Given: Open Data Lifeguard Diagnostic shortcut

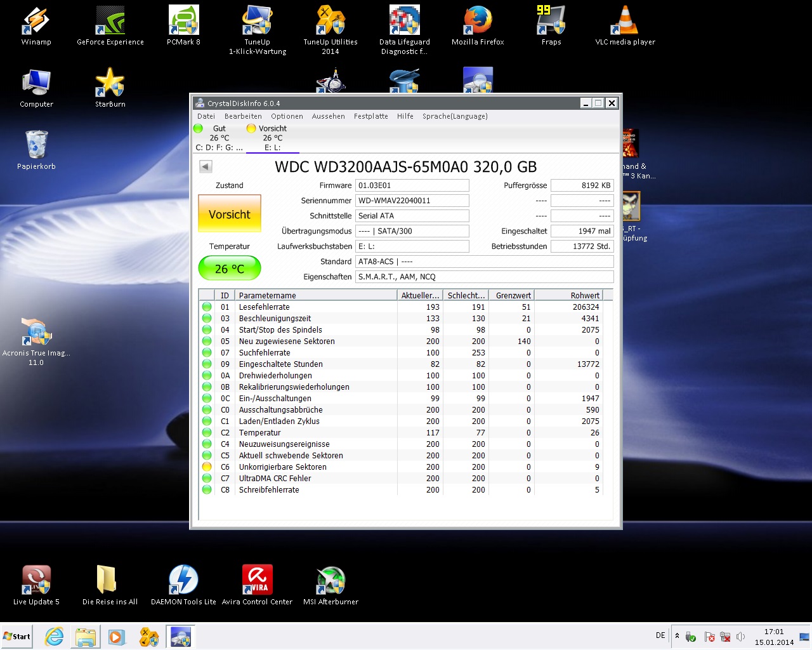Looking at the screenshot, I should point(405,30).
